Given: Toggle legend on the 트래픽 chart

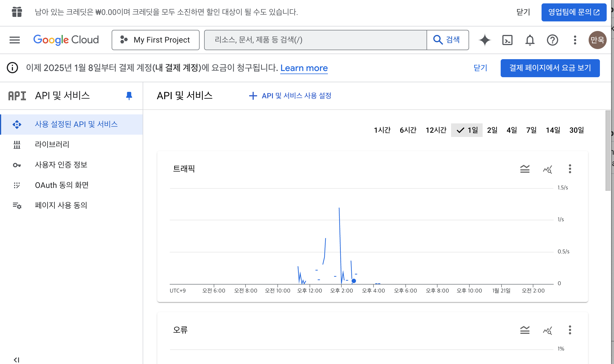Looking at the screenshot, I should tap(525, 169).
